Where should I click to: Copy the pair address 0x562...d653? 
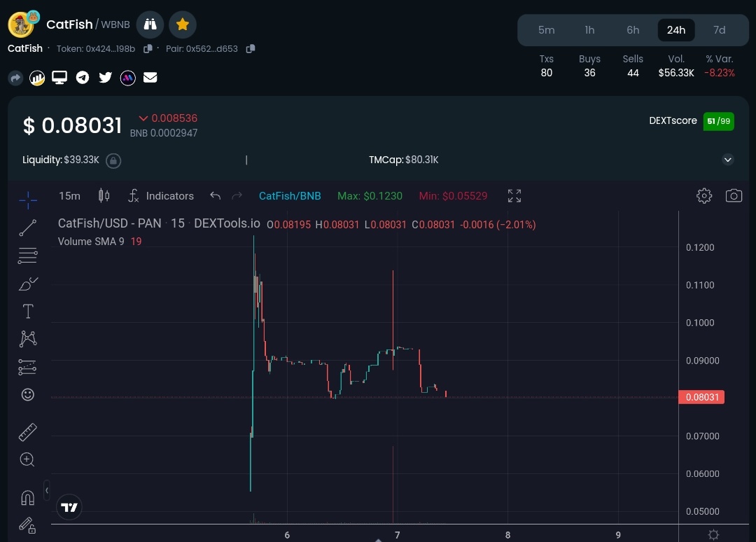[x=250, y=49]
